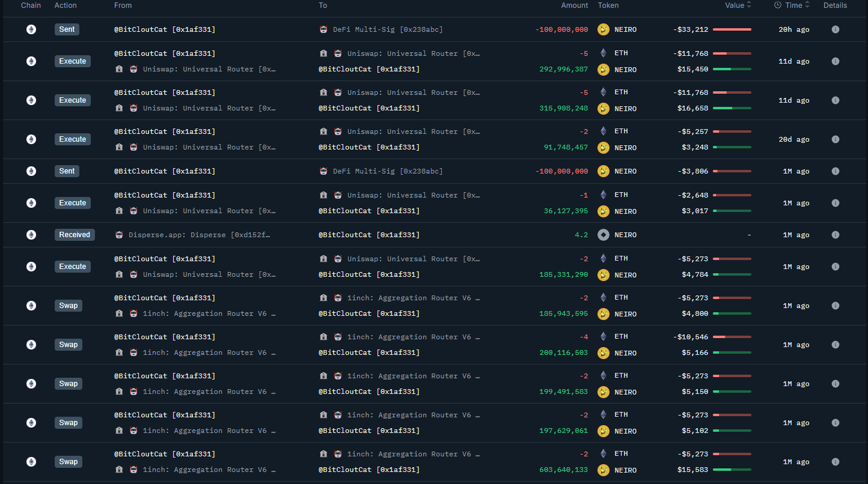Click Swap badge in the 185,943,595 row
Screen dimensions: 868x484
click(x=69, y=306)
